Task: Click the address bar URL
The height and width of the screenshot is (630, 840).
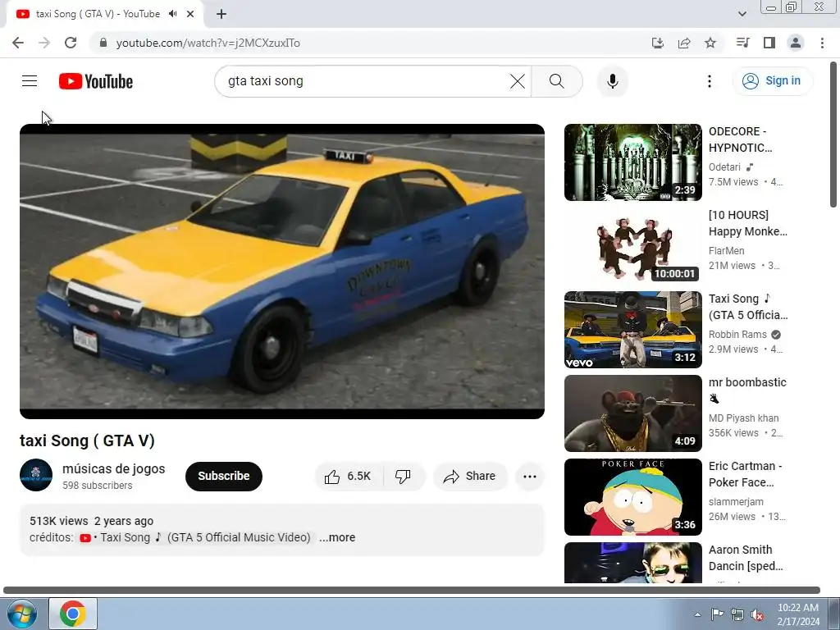Action: [x=208, y=43]
